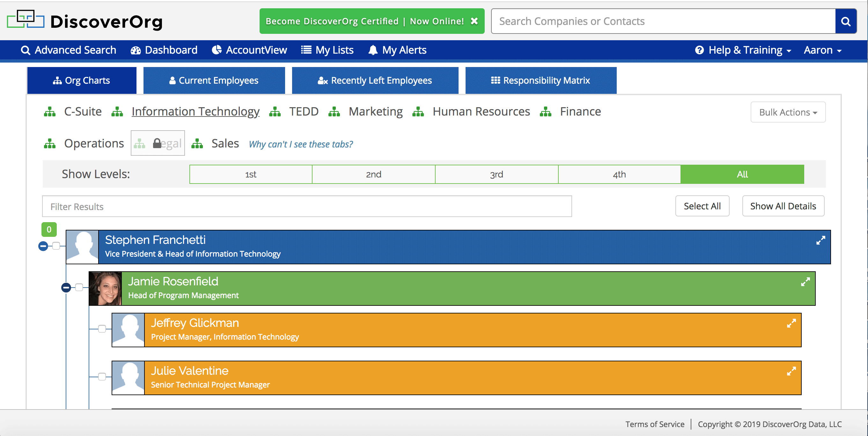Click the org chart icon beside Finance
The image size is (868, 436).
(x=546, y=112)
